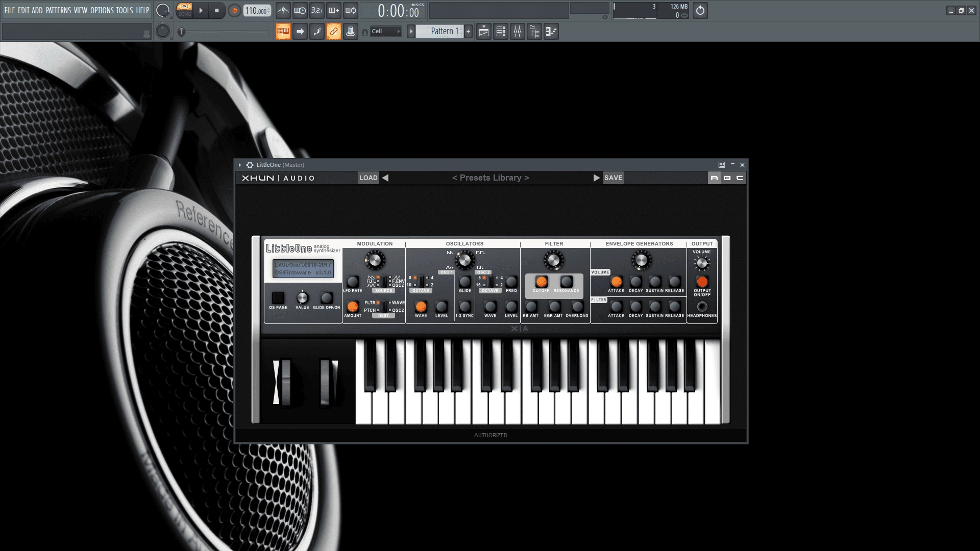Click the OSC 1 OCTAVE selector switch

421,282
